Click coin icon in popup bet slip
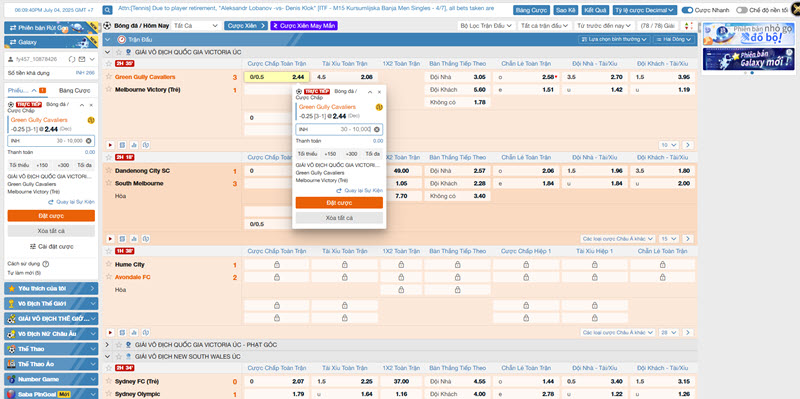 (379, 107)
